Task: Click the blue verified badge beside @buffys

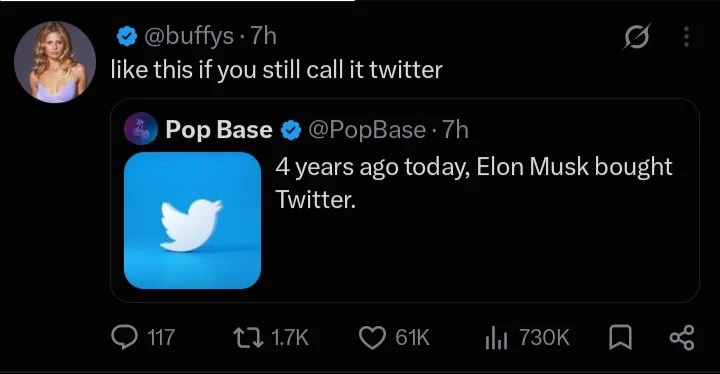Action: click(x=127, y=36)
